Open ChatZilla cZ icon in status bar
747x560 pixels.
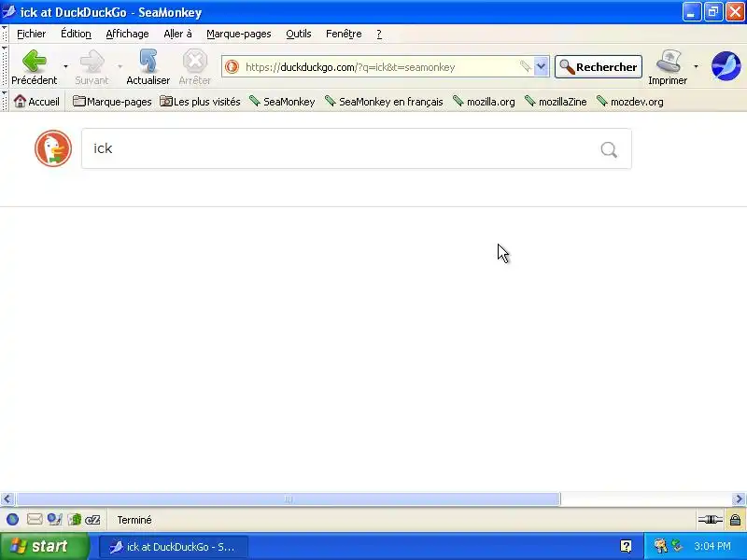(92, 520)
